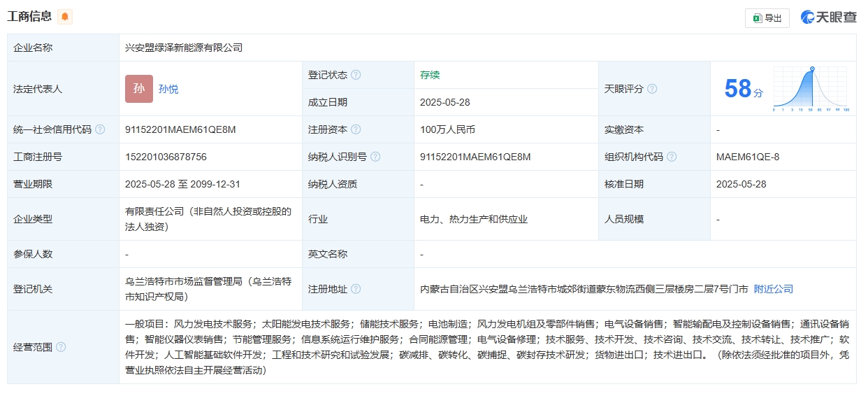Click help icon beside 天眼评分
Viewport: 868px width, 396px height.
point(652,89)
